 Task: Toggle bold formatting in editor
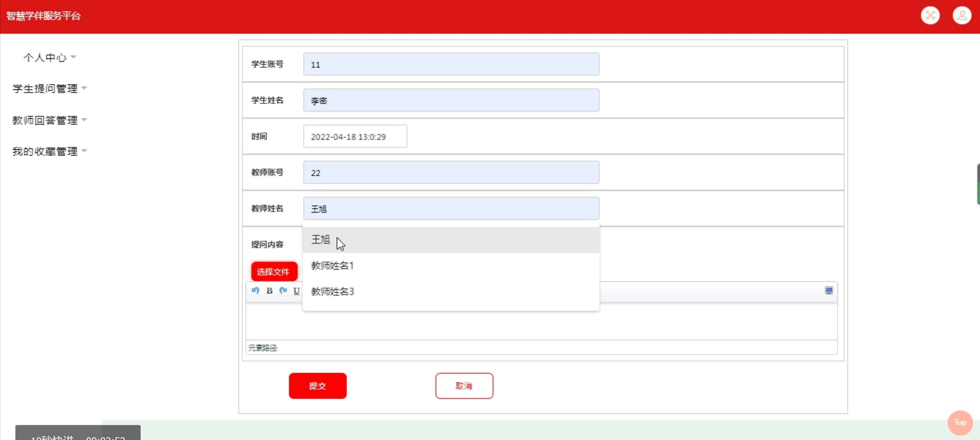click(x=269, y=291)
